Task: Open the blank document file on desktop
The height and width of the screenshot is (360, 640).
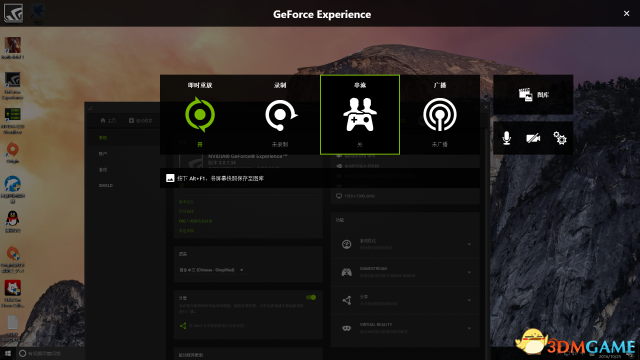Action: pos(13,328)
